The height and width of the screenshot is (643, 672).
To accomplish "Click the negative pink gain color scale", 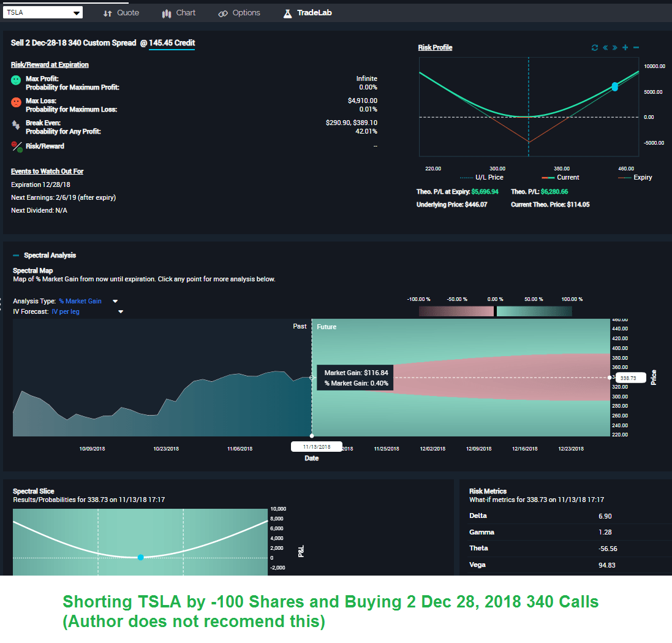I will [456, 311].
